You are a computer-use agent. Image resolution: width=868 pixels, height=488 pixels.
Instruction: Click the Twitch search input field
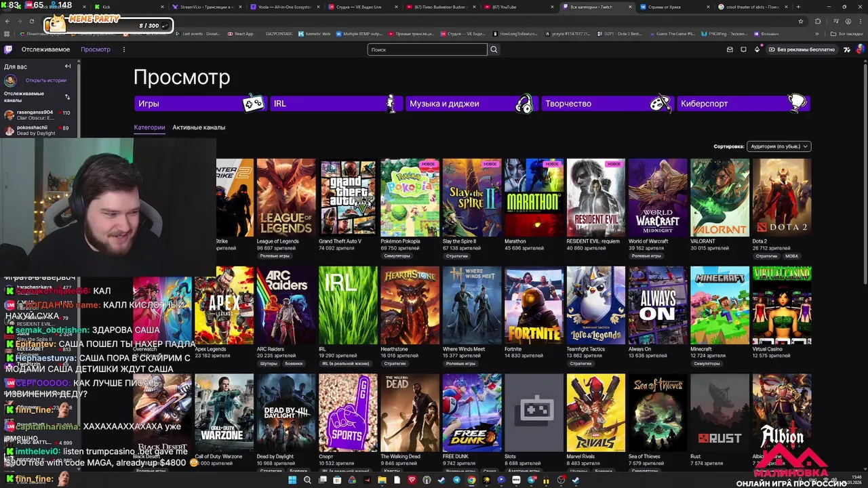coord(427,49)
